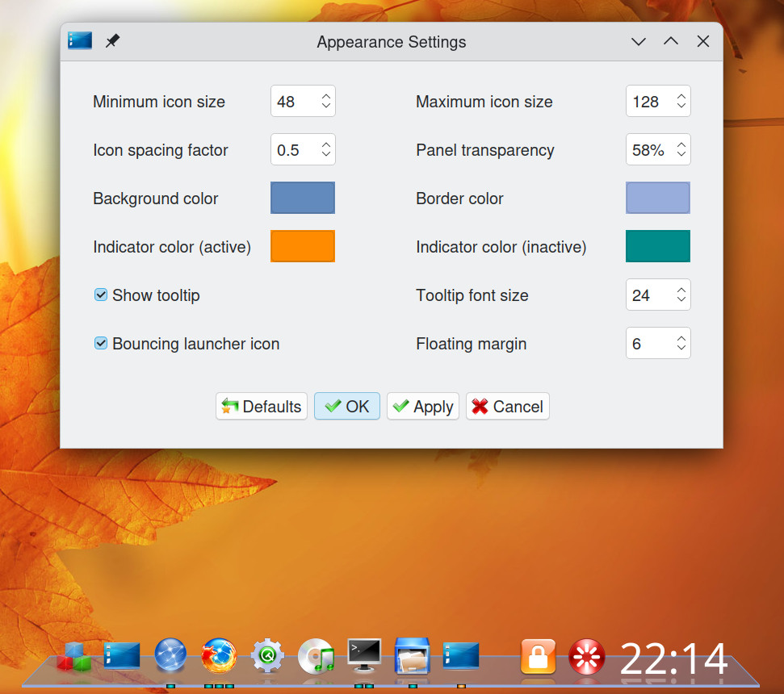Image resolution: width=784 pixels, height=694 pixels.
Task: Open the terminal monitor icon in dock
Action: click(364, 655)
